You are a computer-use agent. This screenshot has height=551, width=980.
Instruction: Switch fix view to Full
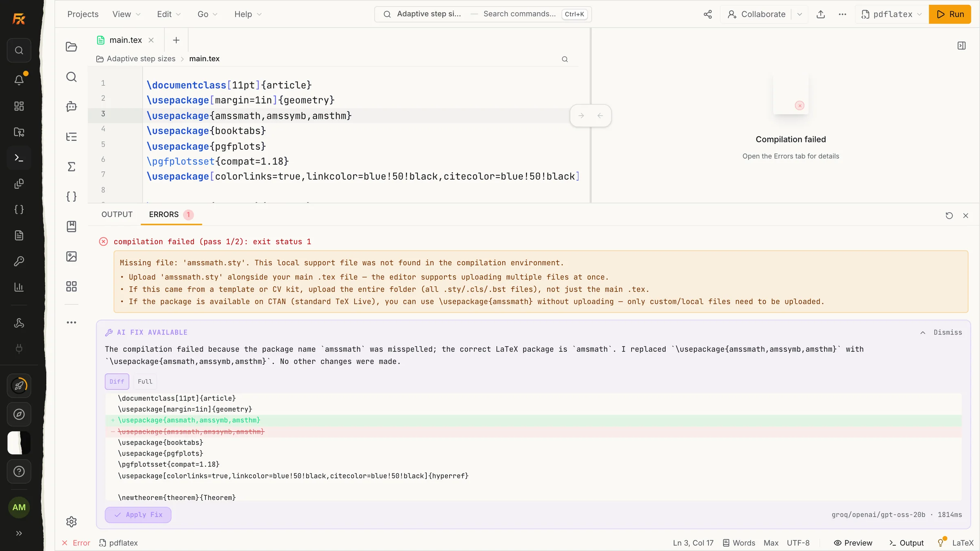(145, 381)
